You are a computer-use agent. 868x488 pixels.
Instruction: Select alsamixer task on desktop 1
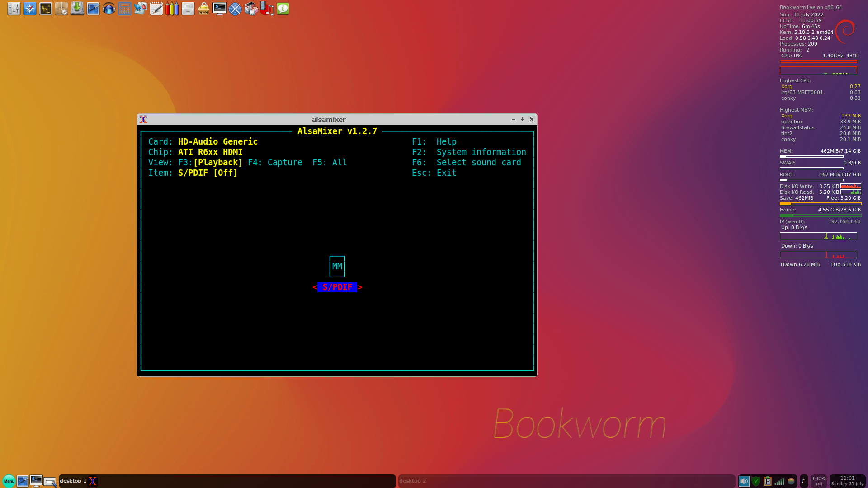coord(93,481)
